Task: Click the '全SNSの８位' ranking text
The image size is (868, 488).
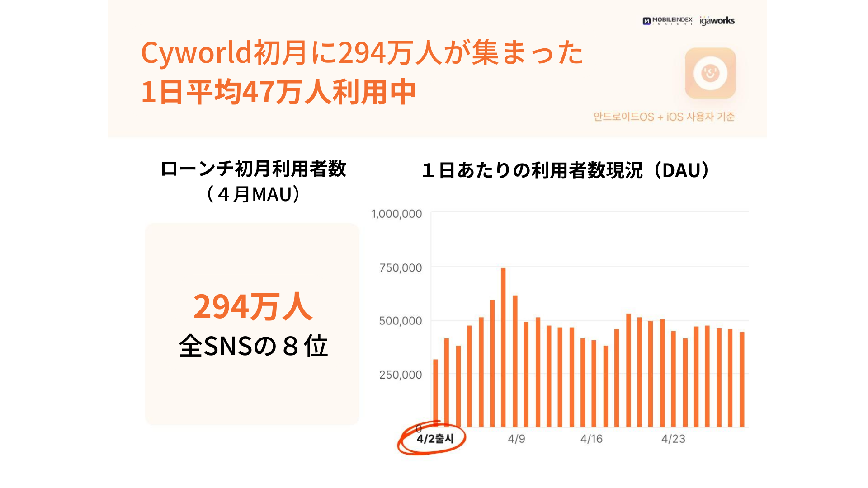Action: tap(253, 346)
